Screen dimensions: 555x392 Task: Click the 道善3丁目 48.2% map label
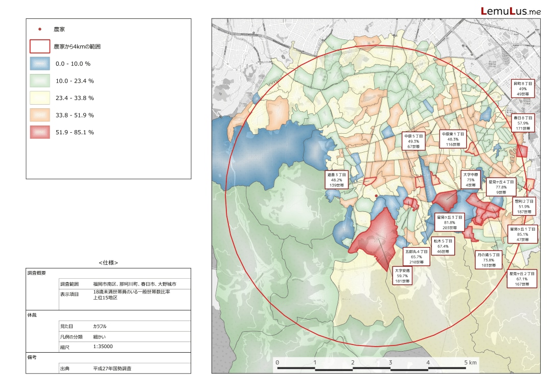337,180
